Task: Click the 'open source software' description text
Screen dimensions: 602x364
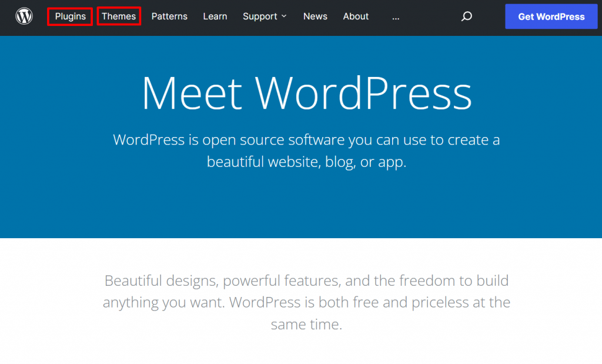Action: [306, 151]
